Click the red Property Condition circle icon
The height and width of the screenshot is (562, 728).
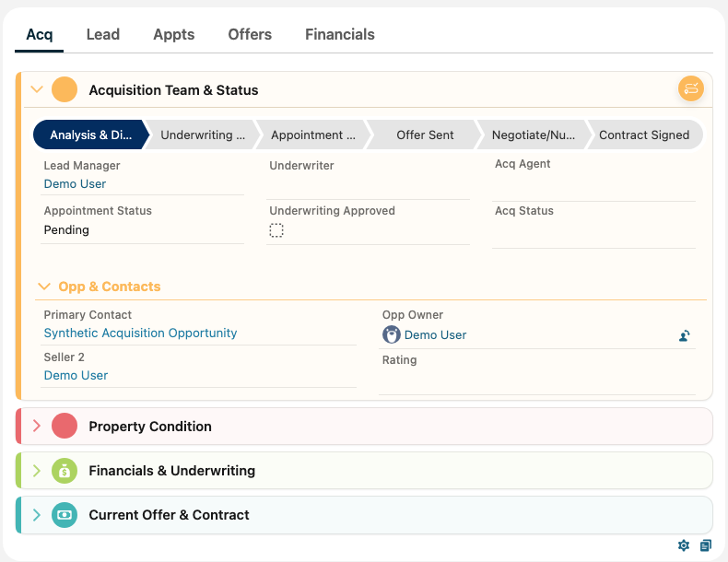(x=65, y=426)
